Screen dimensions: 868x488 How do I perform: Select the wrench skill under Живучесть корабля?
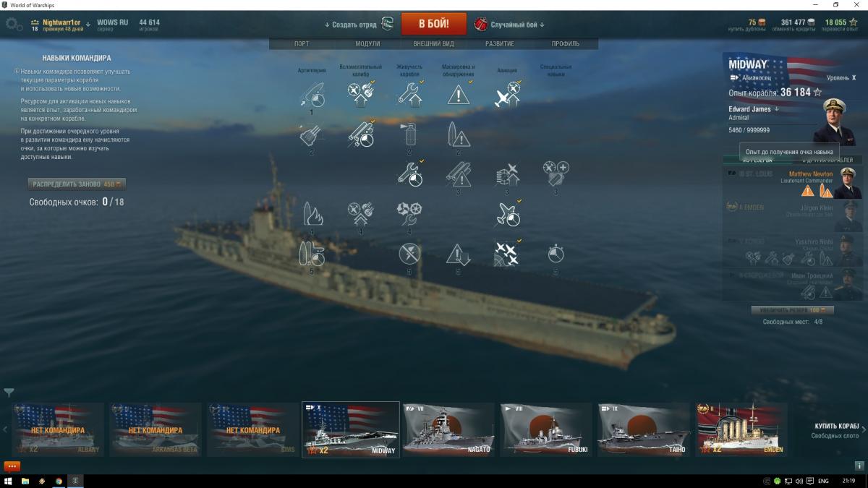[410, 94]
